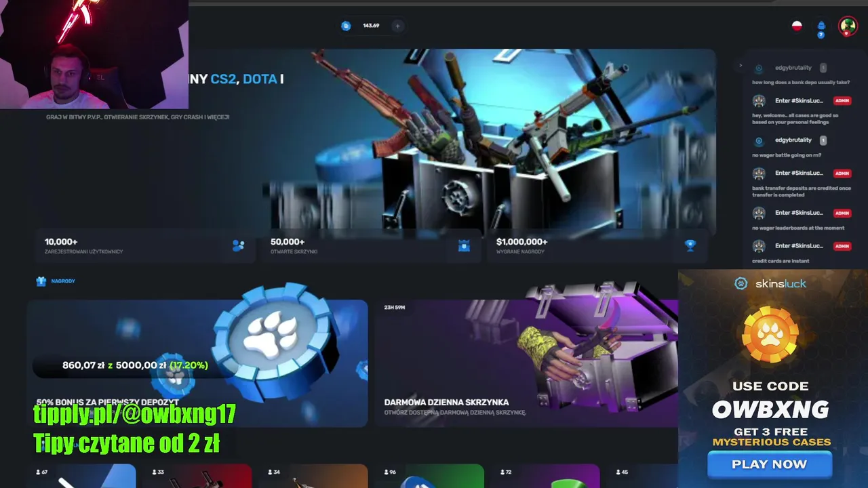Click the 143.69 balance amount
Screen dimensions: 868x488
coord(371,26)
